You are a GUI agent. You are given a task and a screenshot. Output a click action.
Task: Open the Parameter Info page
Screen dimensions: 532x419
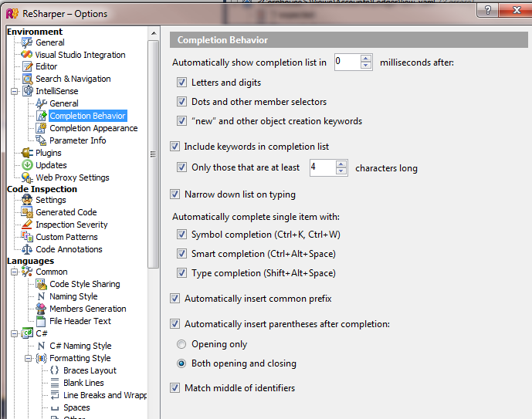point(78,140)
